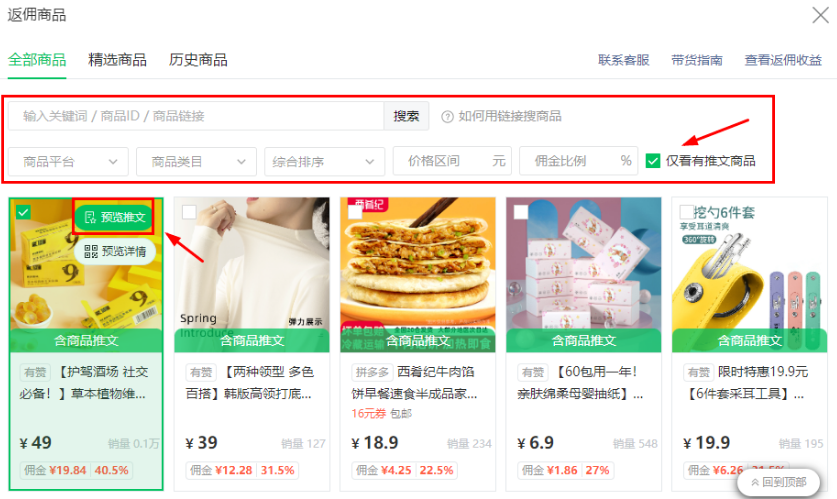Select the baby tissue product checkbox
837x499 pixels.
coord(521,212)
